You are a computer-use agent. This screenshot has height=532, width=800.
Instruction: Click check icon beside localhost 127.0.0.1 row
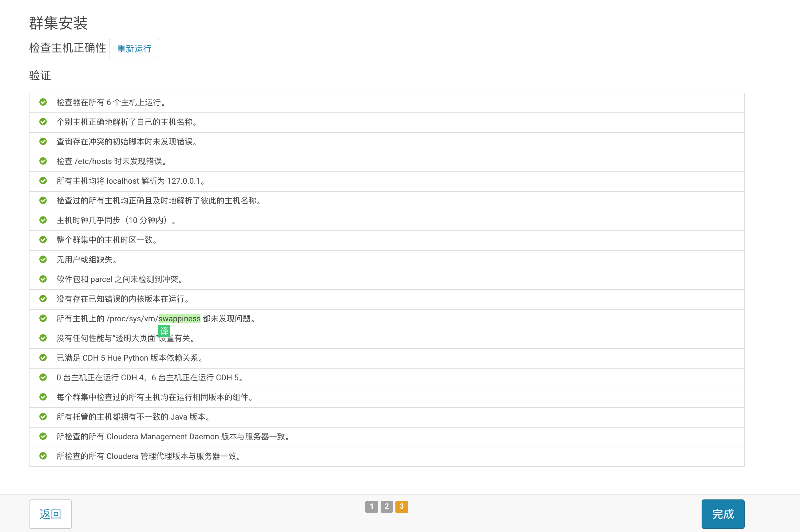pos(43,181)
